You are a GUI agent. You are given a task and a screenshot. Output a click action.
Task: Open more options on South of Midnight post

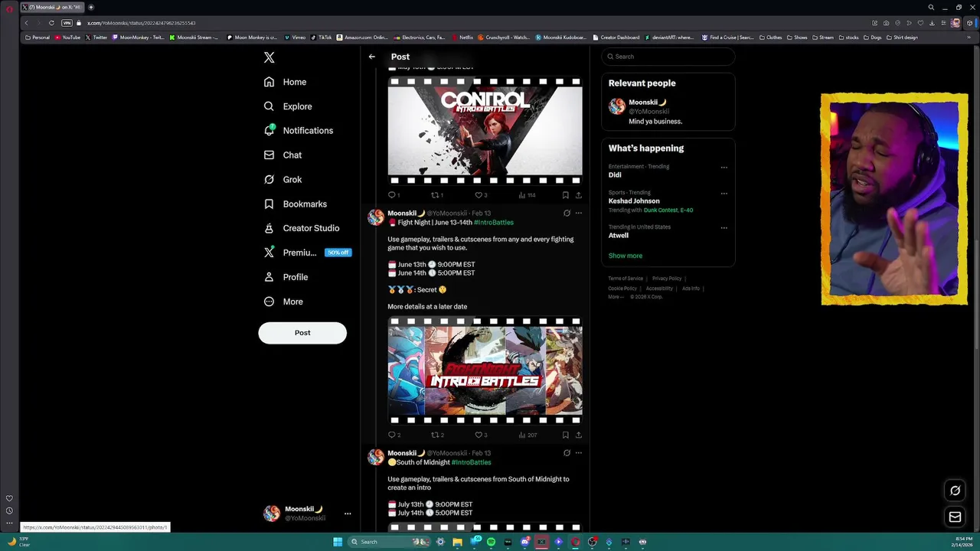pyautogui.click(x=579, y=453)
